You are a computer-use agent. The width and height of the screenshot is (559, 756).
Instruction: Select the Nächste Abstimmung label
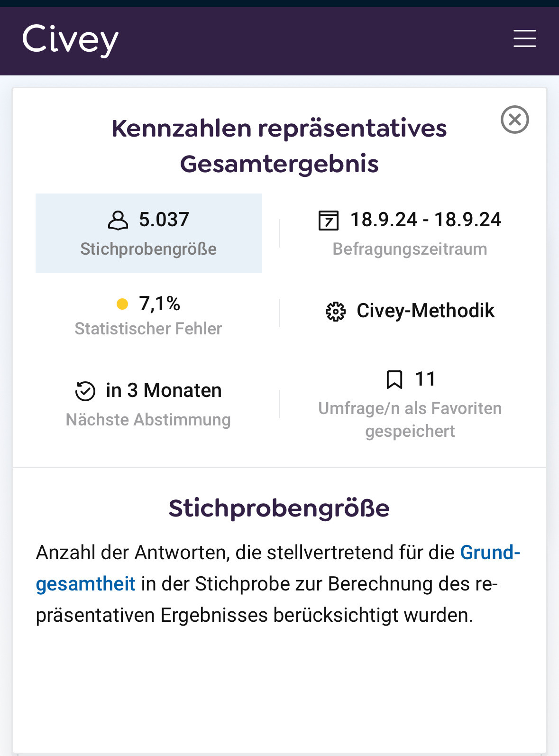coord(148,420)
